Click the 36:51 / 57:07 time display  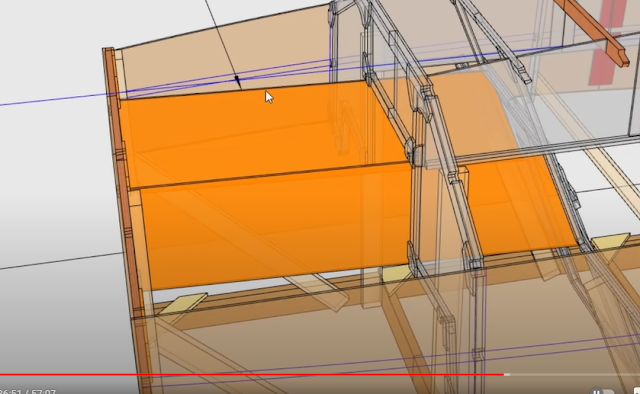tap(28, 392)
